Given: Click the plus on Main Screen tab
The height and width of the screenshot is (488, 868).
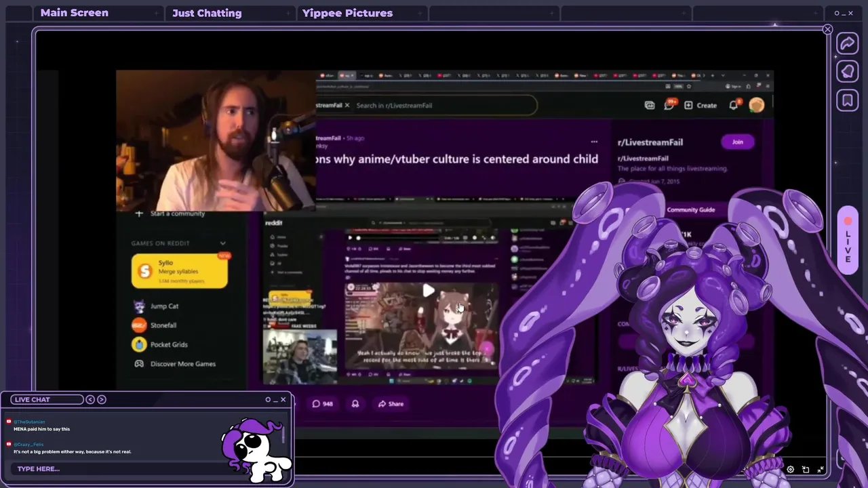Looking at the screenshot, I should (157, 13).
